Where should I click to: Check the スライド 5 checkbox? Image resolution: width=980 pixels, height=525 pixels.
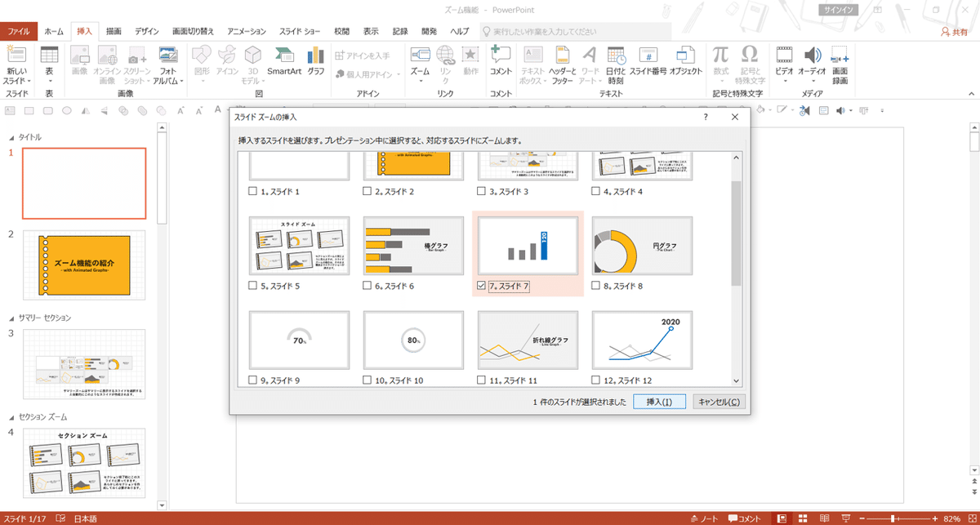252,287
